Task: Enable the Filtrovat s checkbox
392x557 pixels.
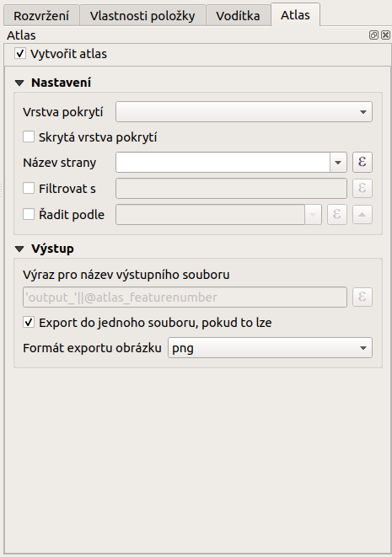Action: [29, 188]
